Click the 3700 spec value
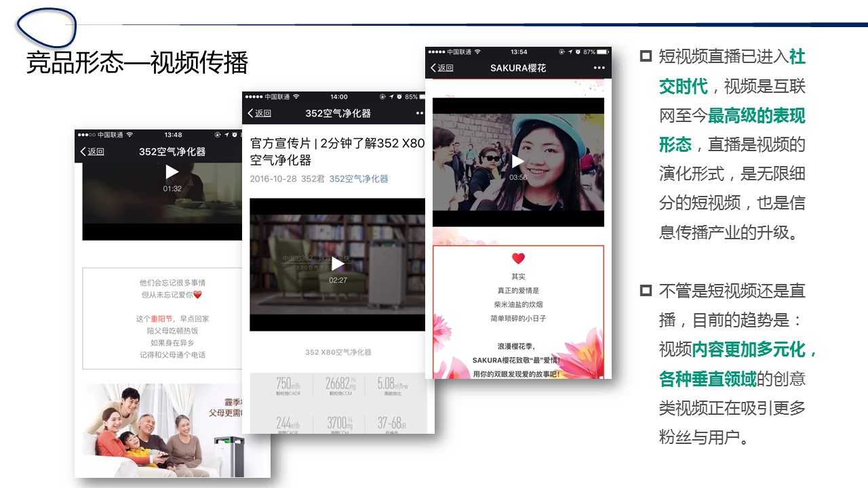 (x=340, y=424)
